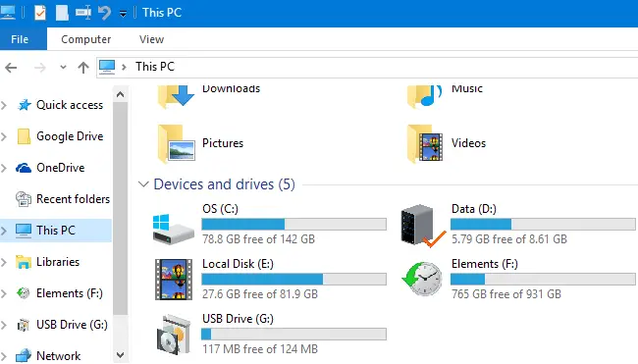Viewport: 638px width, 364px height.
Task: Open the Videos folder
Action: point(447,143)
